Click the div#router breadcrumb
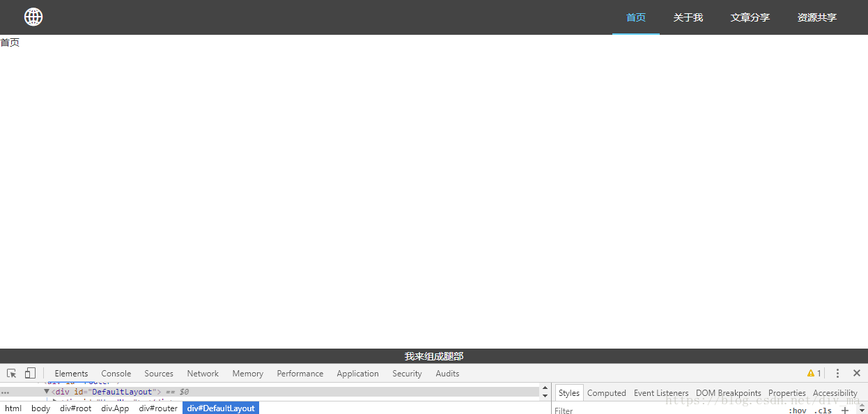The width and height of the screenshot is (868, 414). pos(158,408)
